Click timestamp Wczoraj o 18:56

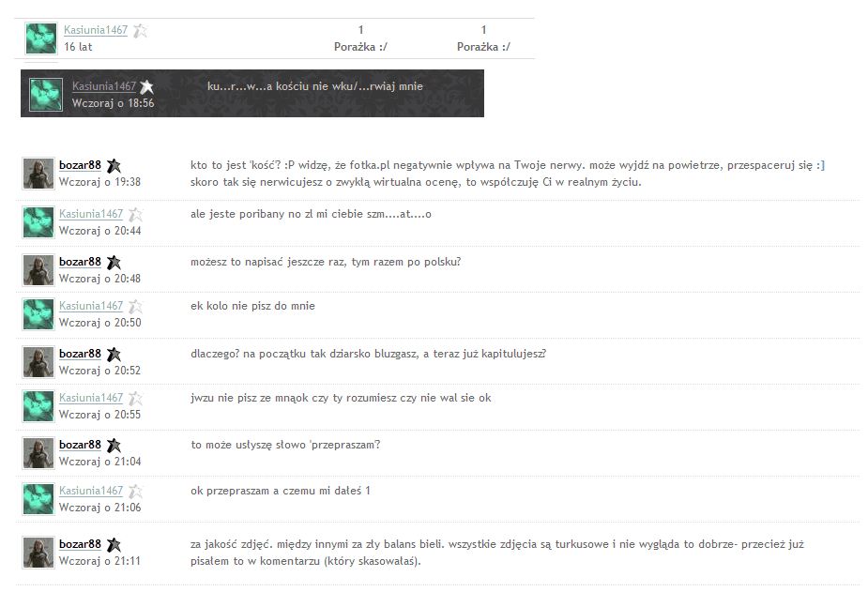click(113, 103)
